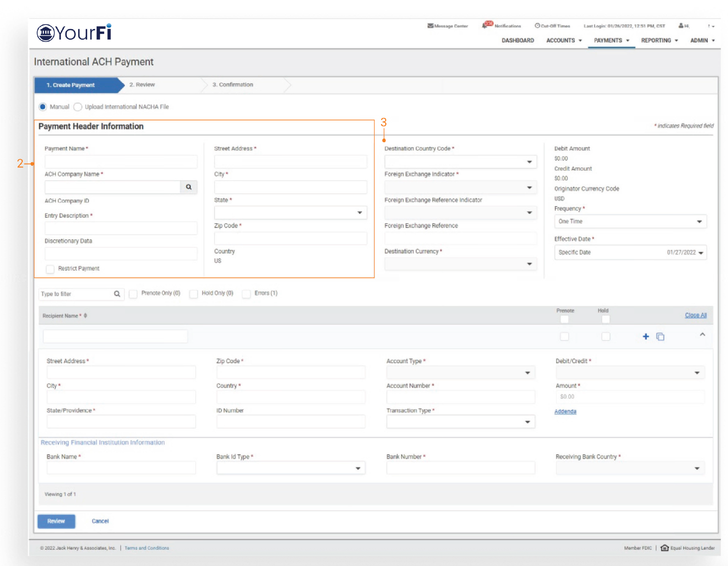
Task: Open the Bank Id Type dropdown
Action: click(x=290, y=468)
